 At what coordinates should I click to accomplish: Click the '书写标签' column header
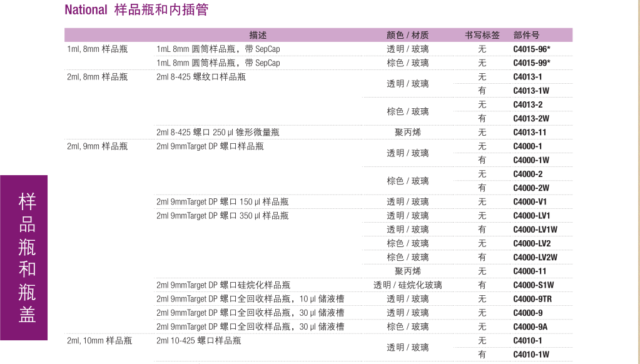482,35
